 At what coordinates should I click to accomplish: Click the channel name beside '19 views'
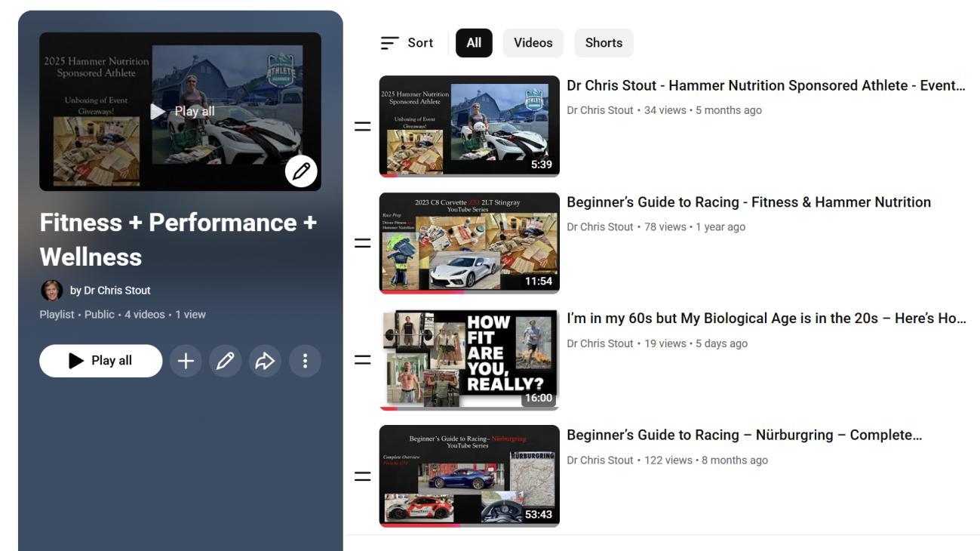tap(600, 343)
